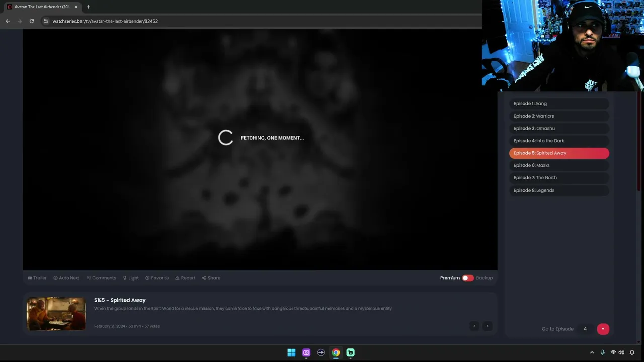This screenshot has width=644, height=362.
Task: Share this episode
Action: point(211,278)
